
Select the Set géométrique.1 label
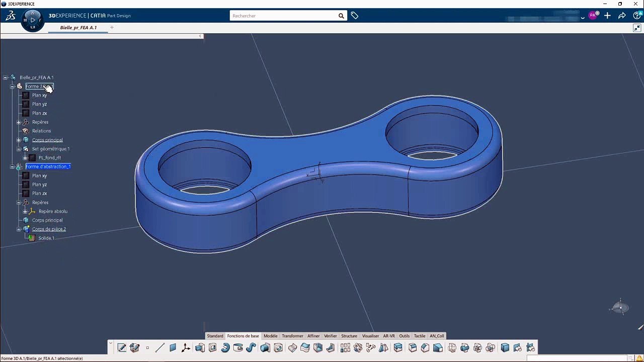[51, 149]
